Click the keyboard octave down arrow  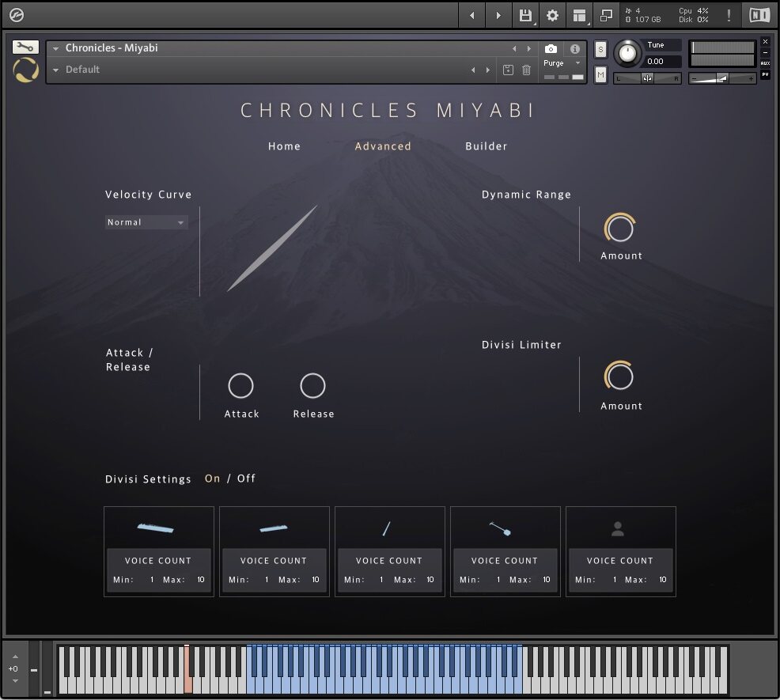[15, 681]
